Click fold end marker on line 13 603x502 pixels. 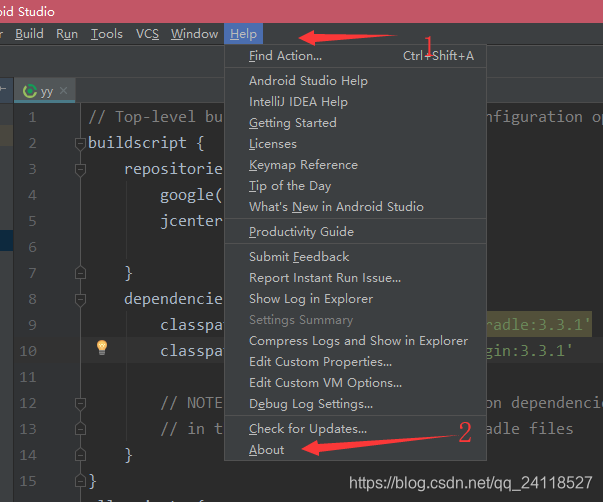coord(80,429)
